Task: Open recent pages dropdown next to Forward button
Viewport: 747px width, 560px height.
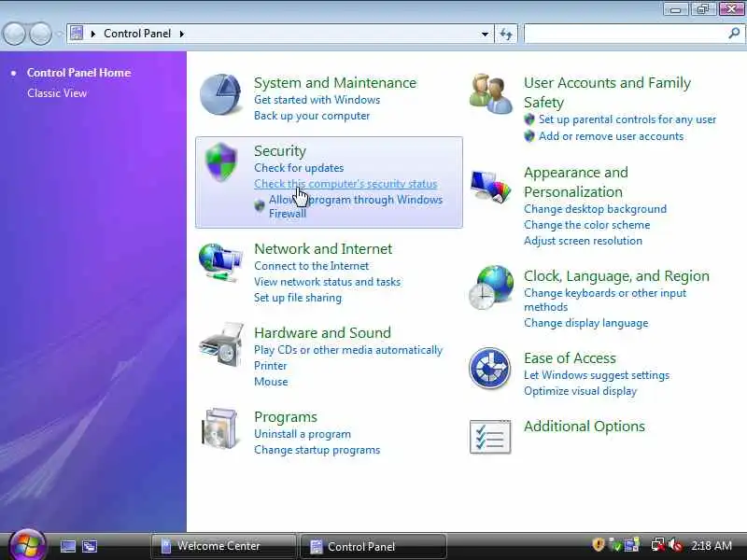Action: [x=59, y=34]
